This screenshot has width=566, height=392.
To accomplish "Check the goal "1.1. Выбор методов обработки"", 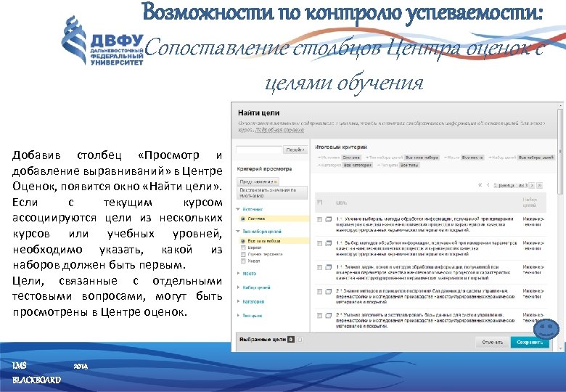I will click(319, 243).
